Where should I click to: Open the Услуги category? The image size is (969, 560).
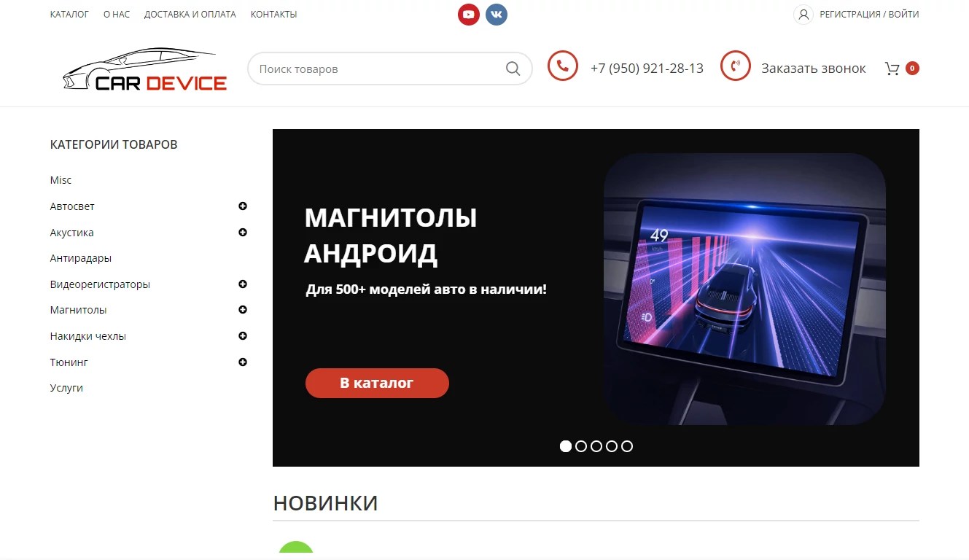[66, 388]
